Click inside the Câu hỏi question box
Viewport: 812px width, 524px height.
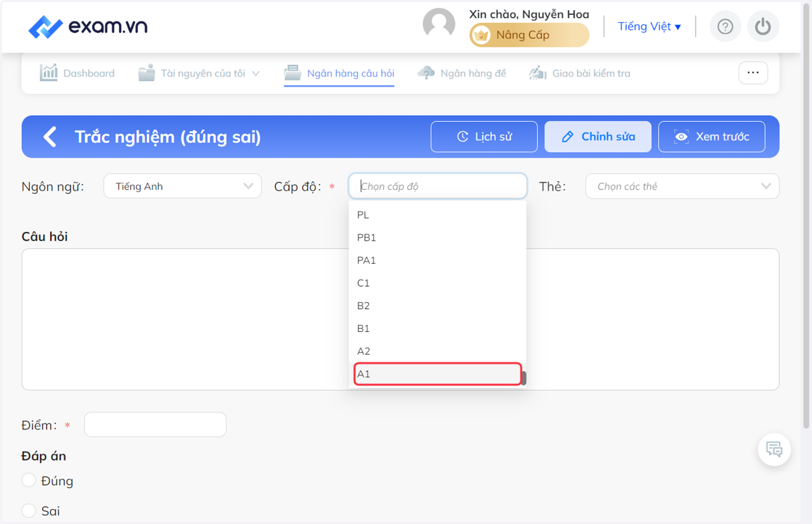pos(401,319)
